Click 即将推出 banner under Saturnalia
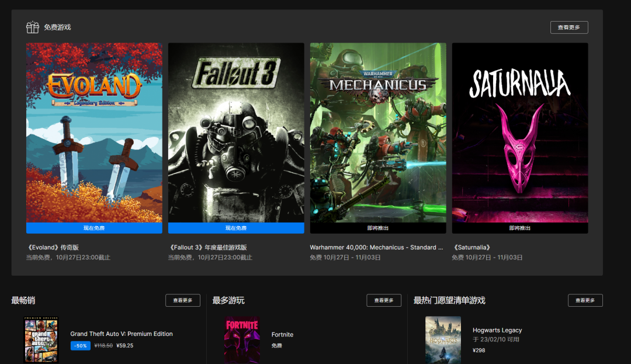The height and width of the screenshot is (364, 631). coord(520,228)
